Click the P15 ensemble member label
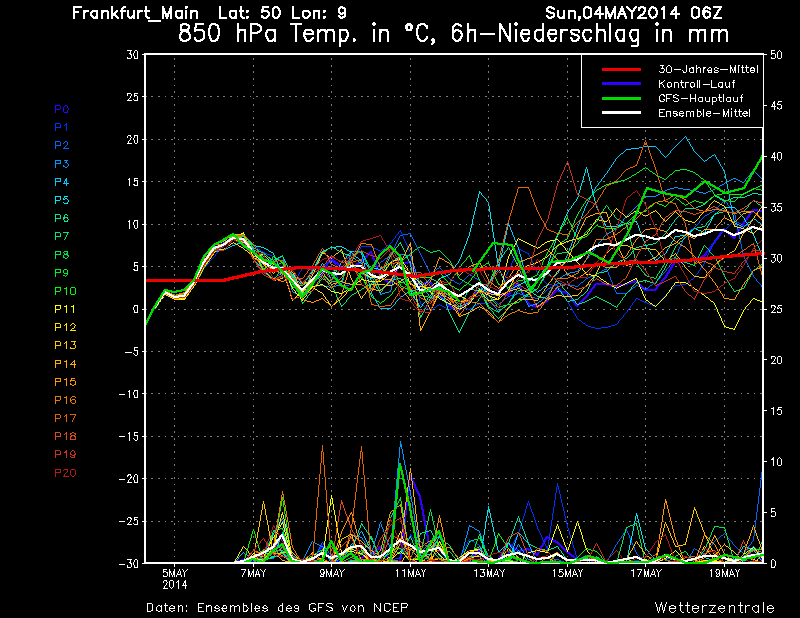This screenshot has width=800, height=618. coord(65,382)
